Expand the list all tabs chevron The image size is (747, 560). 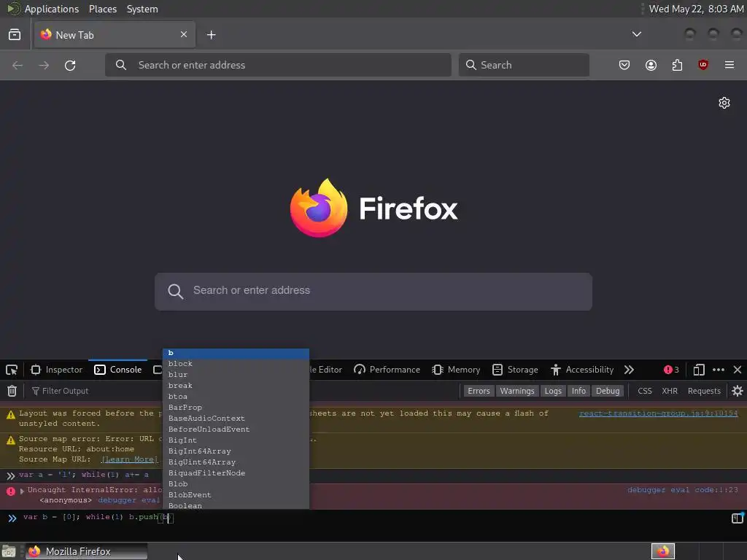636,34
